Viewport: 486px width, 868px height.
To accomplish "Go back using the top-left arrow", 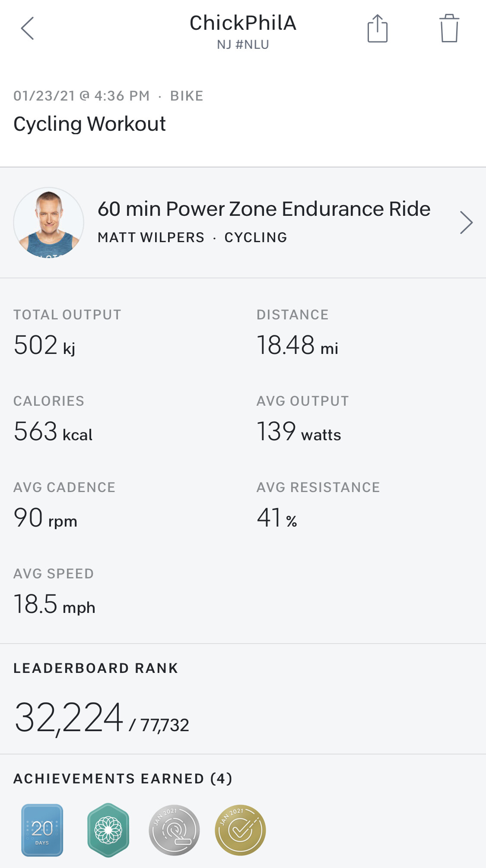I will coord(27,29).
